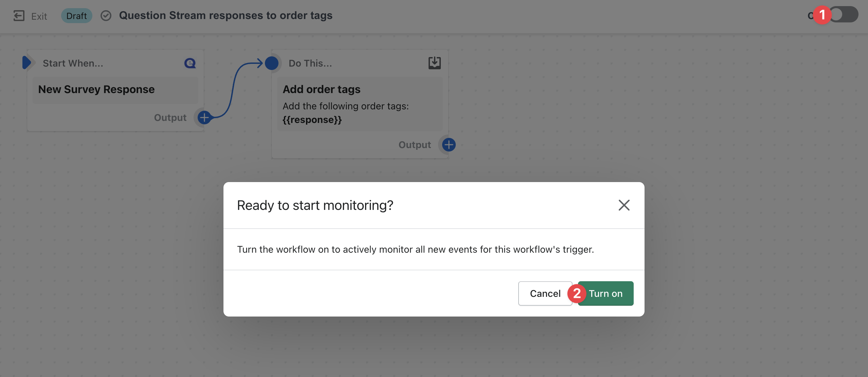The height and width of the screenshot is (377, 868).
Task: Open the 'Add order tags' action
Action: click(x=360, y=104)
